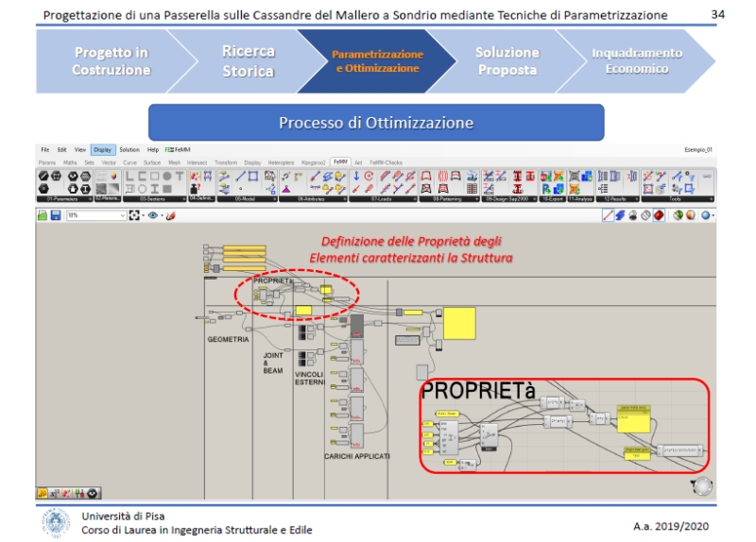Click the green Open file icon
Image resolution: width=756 pixels, height=542 pixels.
[43, 215]
